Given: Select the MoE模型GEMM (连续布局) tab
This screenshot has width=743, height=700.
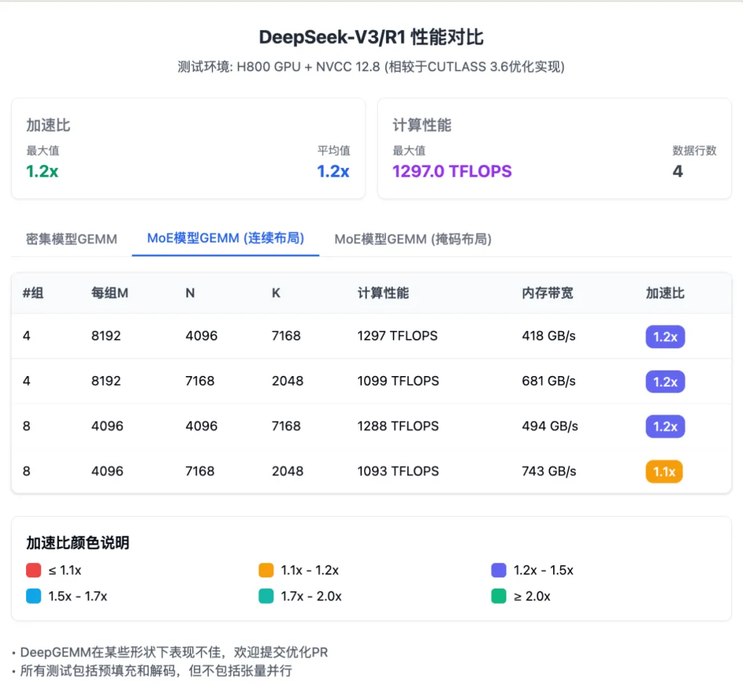Looking at the screenshot, I should 226,238.
